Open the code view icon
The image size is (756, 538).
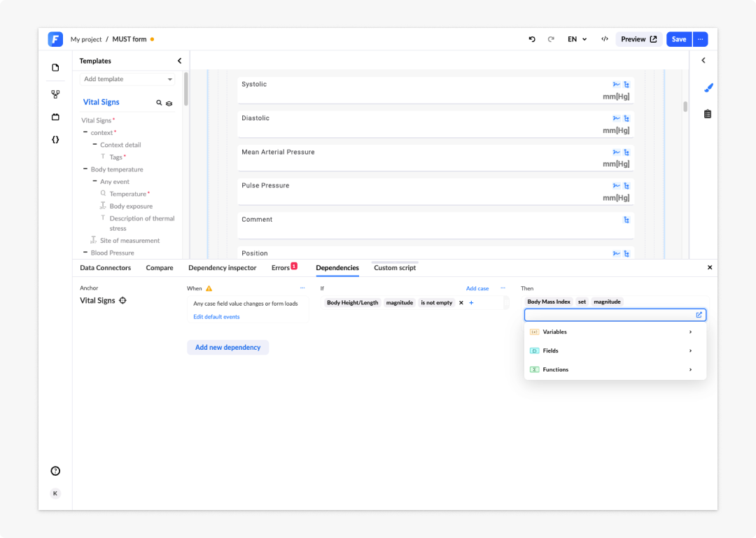[x=605, y=39]
